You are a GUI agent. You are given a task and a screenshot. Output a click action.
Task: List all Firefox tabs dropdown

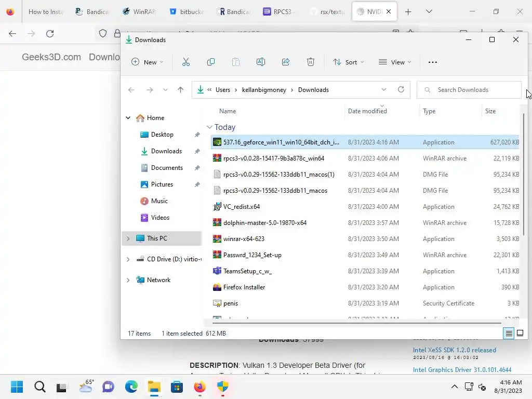tap(429, 11)
